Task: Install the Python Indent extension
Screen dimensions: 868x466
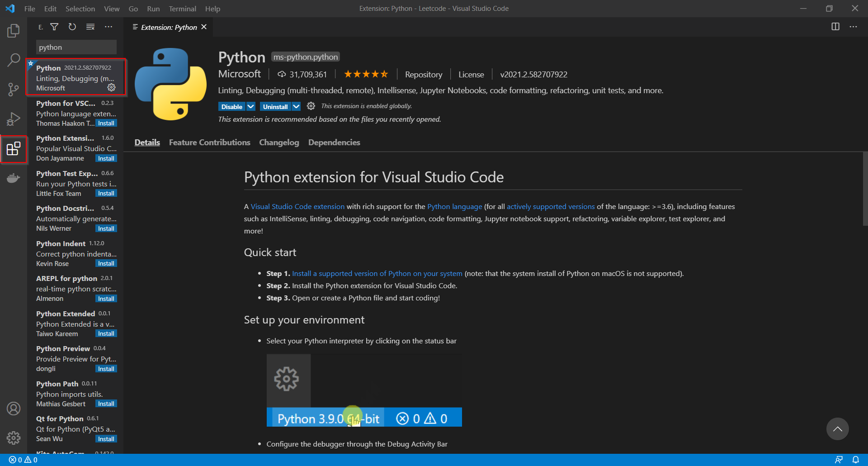Action: (x=106, y=263)
